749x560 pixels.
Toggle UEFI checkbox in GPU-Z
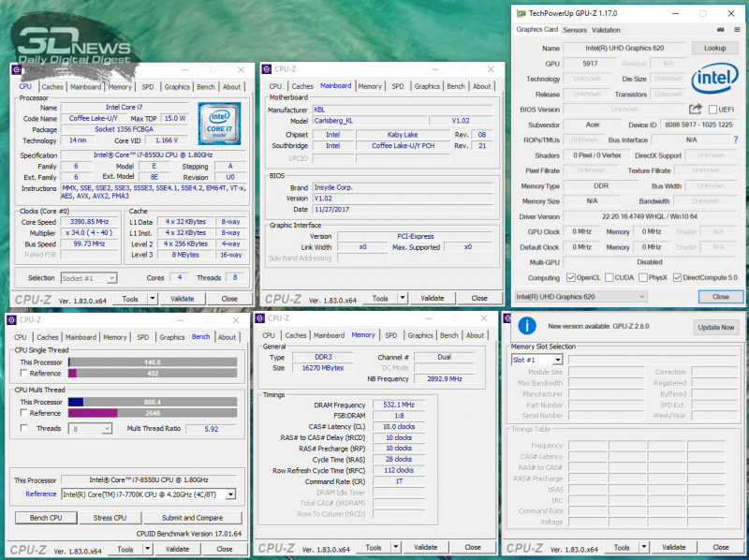click(x=712, y=110)
